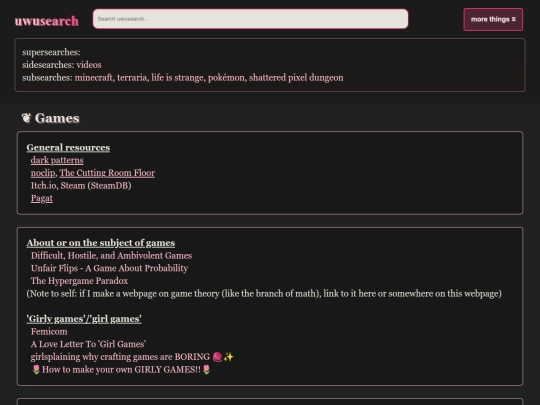Click the uwusearch logo
Image resolution: width=540 pixels, height=405 pixels.
click(x=46, y=21)
